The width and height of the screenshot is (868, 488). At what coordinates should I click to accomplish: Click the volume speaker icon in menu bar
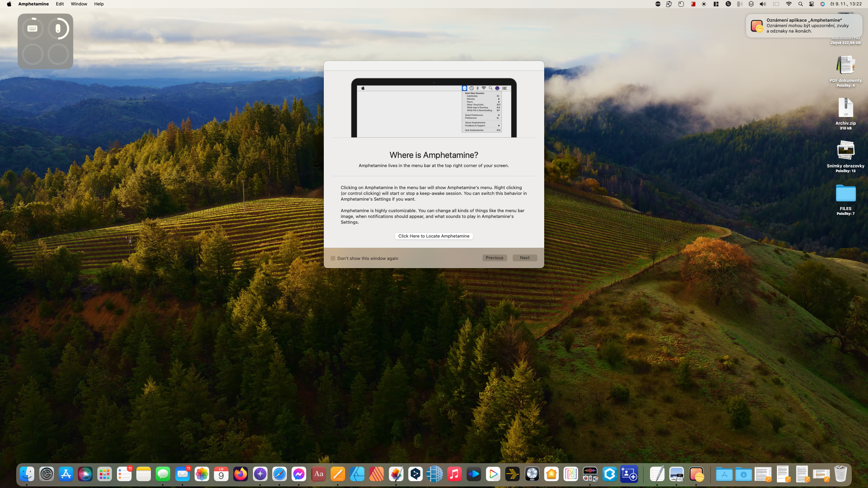(763, 4)
